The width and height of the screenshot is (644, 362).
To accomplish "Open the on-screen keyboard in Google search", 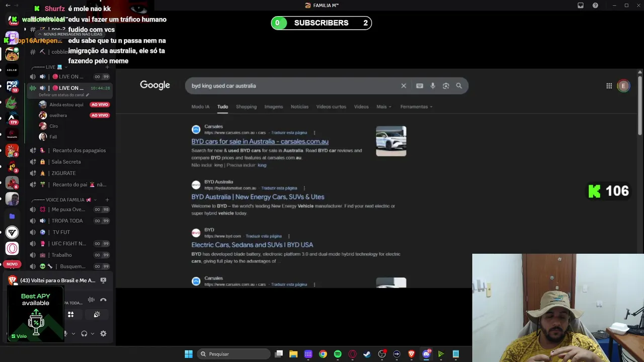I will pyautogui.click(x=420, y=86).
